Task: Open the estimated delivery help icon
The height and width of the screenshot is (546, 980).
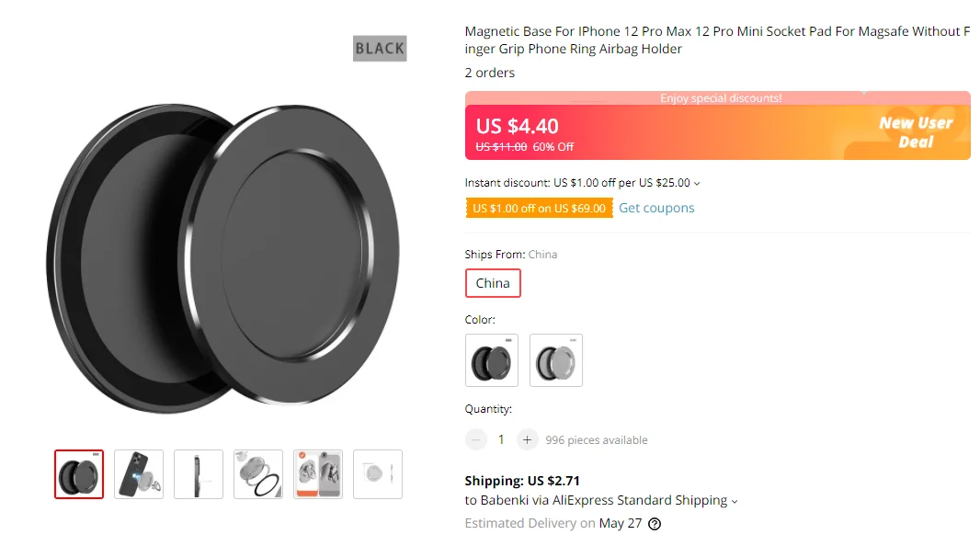Action: point(655,524)
